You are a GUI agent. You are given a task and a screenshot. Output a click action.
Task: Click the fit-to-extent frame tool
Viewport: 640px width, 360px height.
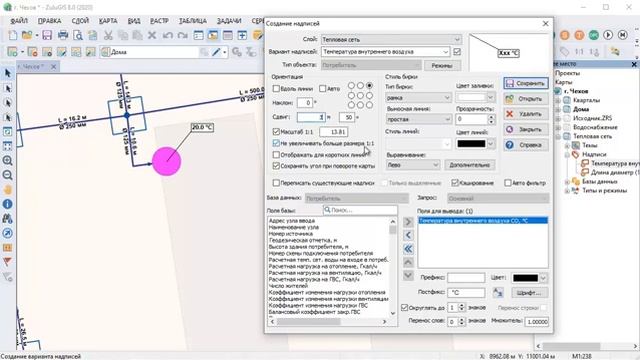coord(7,146)
